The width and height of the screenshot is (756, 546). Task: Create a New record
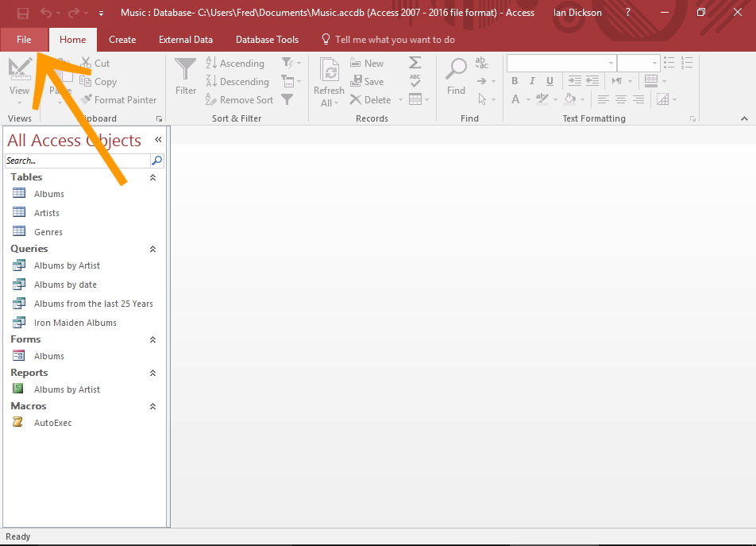tap(367, 62)
